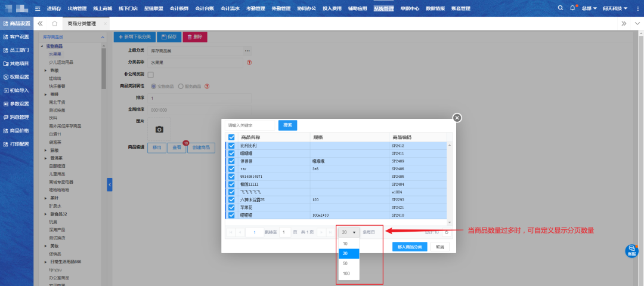Click the help icon beside 分类名称 field
The width and height of the screenshot is (644, 286).
[249, 62]
